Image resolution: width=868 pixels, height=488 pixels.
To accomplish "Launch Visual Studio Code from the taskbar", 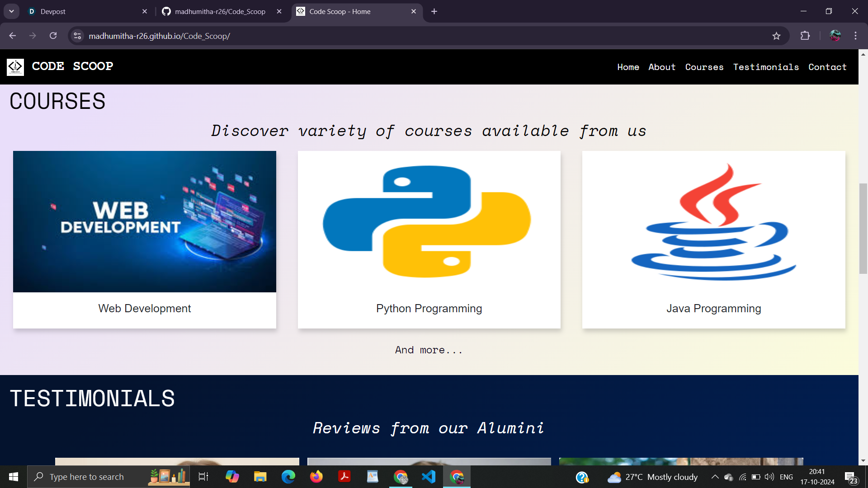I will (x=429, y=477).
